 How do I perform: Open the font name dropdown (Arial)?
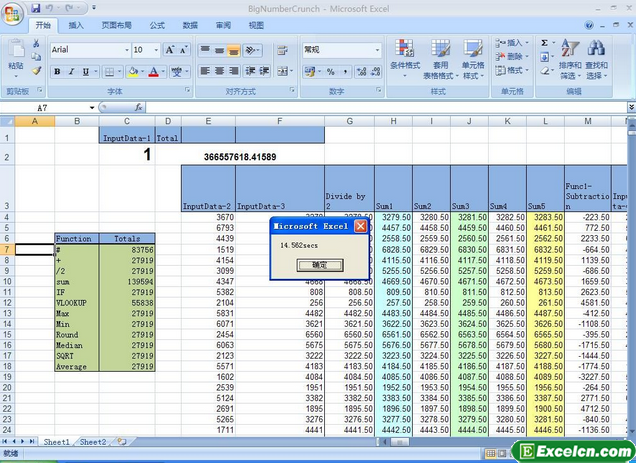pos(127,50)
